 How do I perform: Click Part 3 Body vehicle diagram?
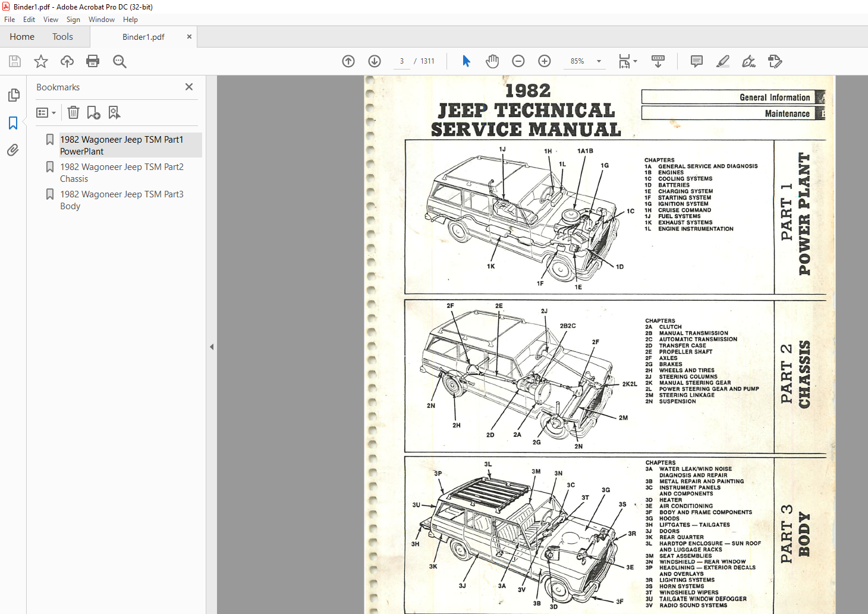click(523, 535)
